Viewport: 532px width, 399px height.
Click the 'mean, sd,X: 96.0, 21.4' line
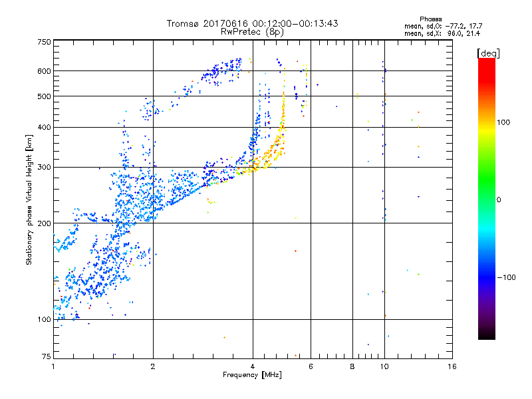(442, 33)
